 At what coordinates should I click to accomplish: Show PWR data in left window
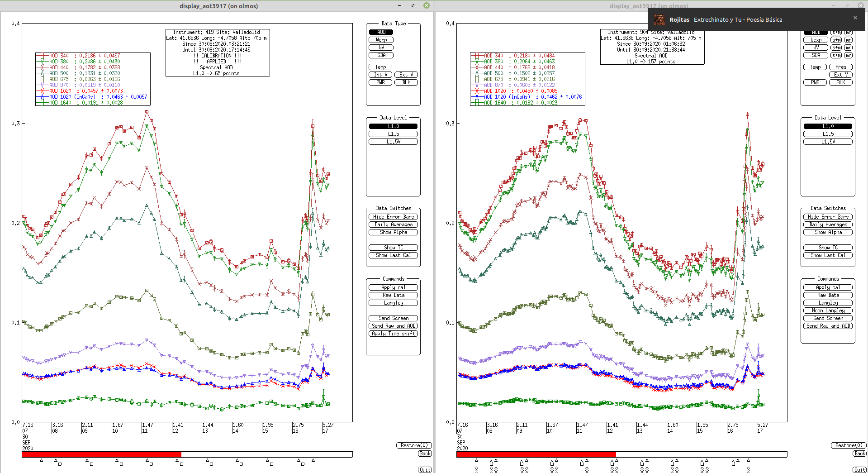[x=380, y=82]
